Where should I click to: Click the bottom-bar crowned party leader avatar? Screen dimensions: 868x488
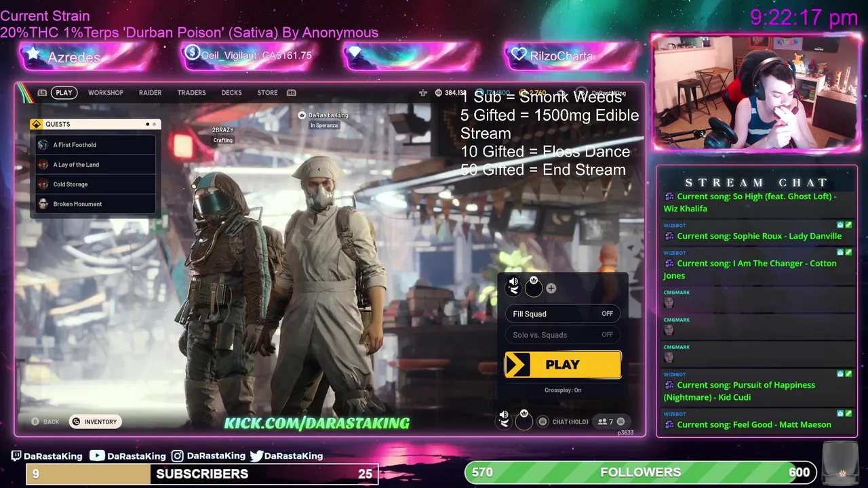pos(524,420)
